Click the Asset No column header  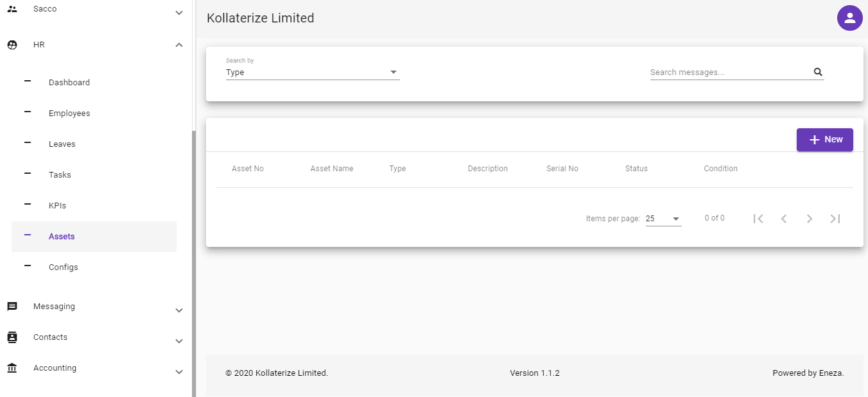(248, 169)
